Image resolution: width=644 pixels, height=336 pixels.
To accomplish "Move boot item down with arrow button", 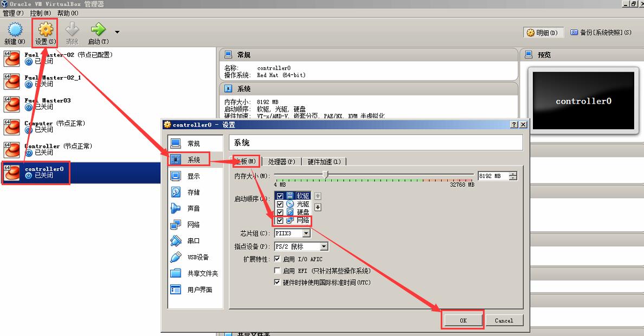I will click(318, 207).
